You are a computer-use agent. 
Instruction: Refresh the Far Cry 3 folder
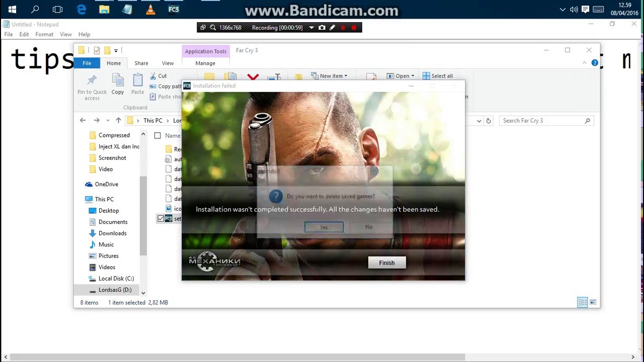coord(488,121)
